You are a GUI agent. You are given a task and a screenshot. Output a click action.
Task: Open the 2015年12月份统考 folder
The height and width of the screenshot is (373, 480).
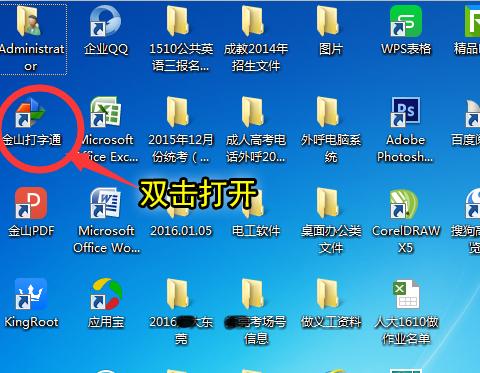tap(178, 113)
